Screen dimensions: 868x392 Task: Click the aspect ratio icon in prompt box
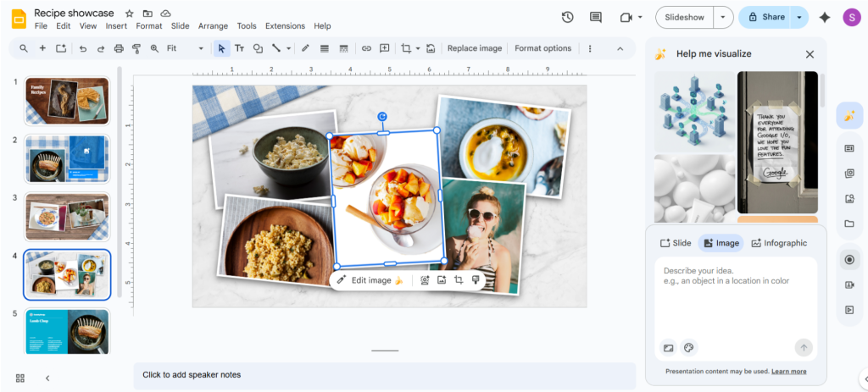click(668, 348)
